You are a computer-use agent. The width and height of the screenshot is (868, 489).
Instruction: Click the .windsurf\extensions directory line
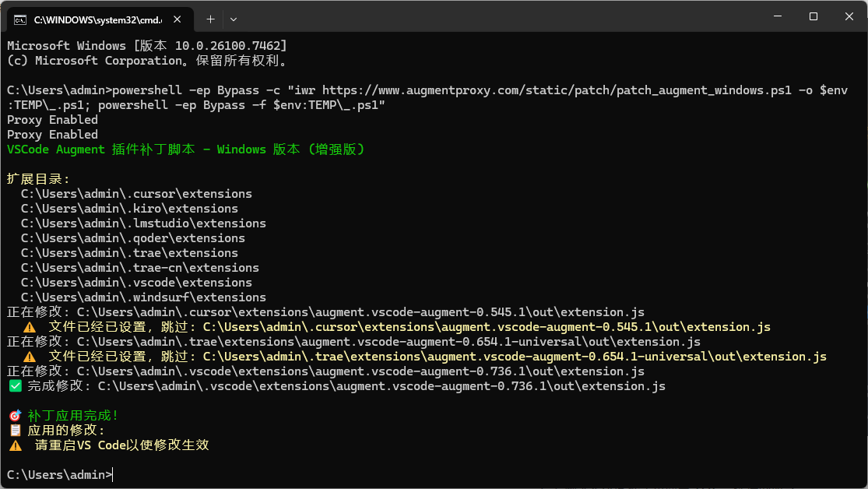[x=143, y=297]
